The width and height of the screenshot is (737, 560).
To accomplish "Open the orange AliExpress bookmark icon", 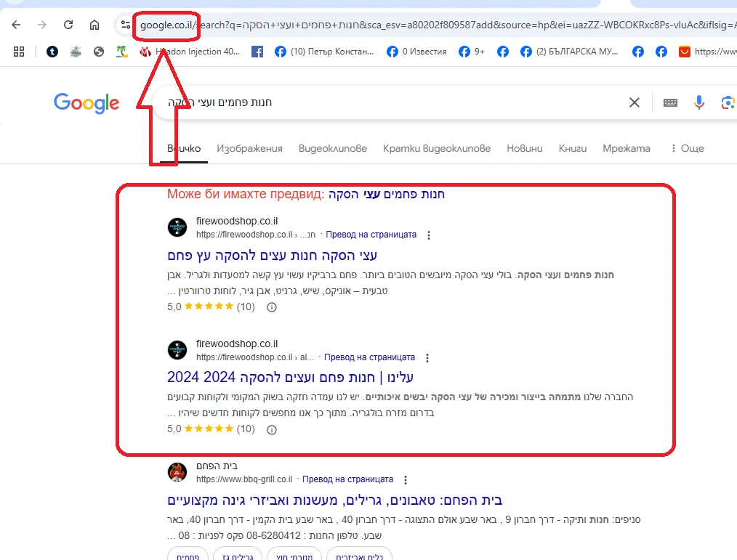I will pos(685,52).
